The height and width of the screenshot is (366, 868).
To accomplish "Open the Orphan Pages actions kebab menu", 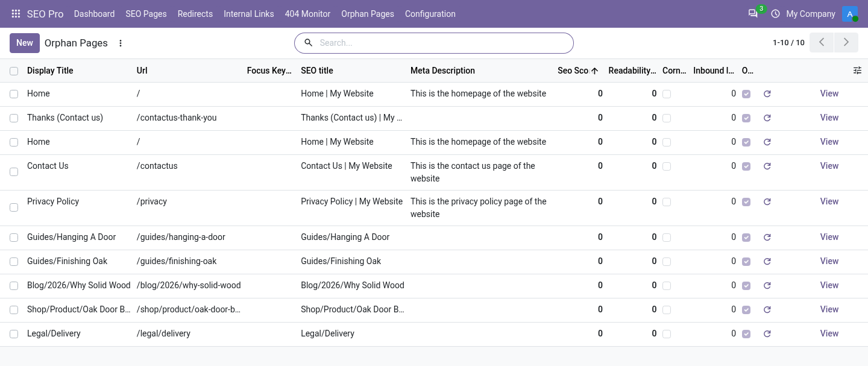I will point(121,43).
